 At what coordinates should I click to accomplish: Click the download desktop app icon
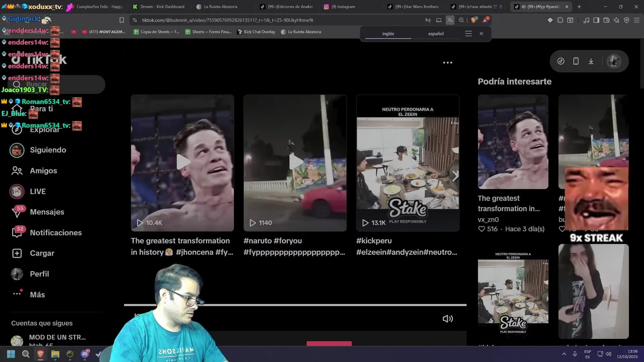pyautogui.click(x=591, y=61)
